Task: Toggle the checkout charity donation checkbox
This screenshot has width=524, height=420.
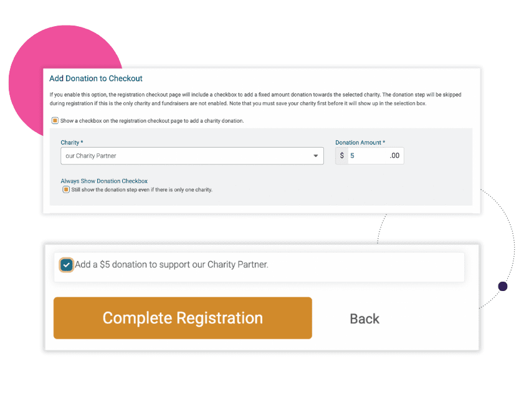Action: click(55, 121)
